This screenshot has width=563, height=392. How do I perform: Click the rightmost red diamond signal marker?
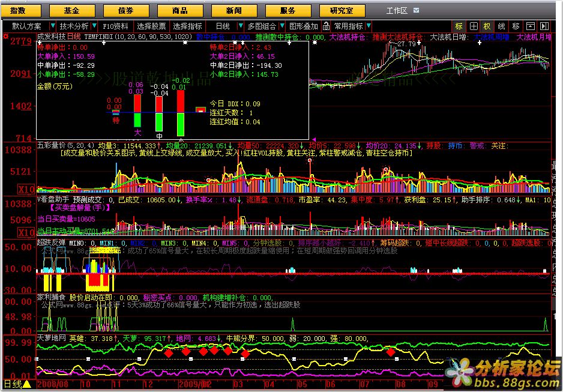pos(391,352)
